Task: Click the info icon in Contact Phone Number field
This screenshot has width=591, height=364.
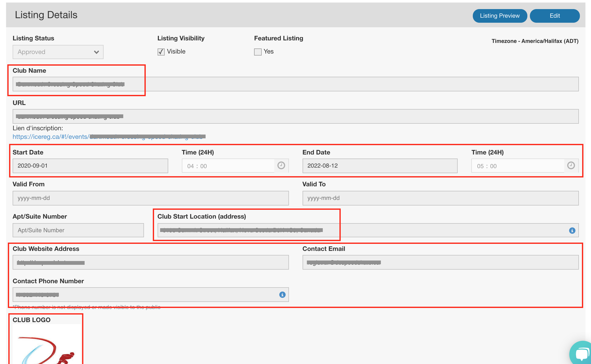Action: (282, 295)
